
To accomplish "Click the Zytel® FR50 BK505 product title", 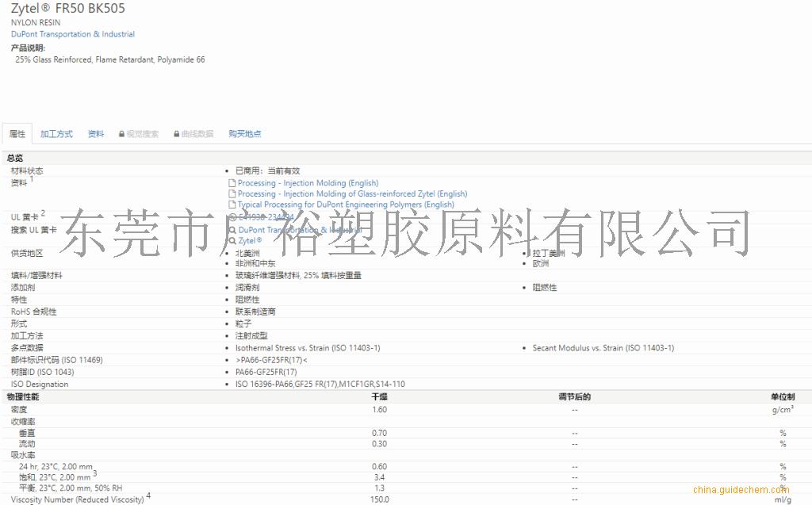I will tap(68, 8).
